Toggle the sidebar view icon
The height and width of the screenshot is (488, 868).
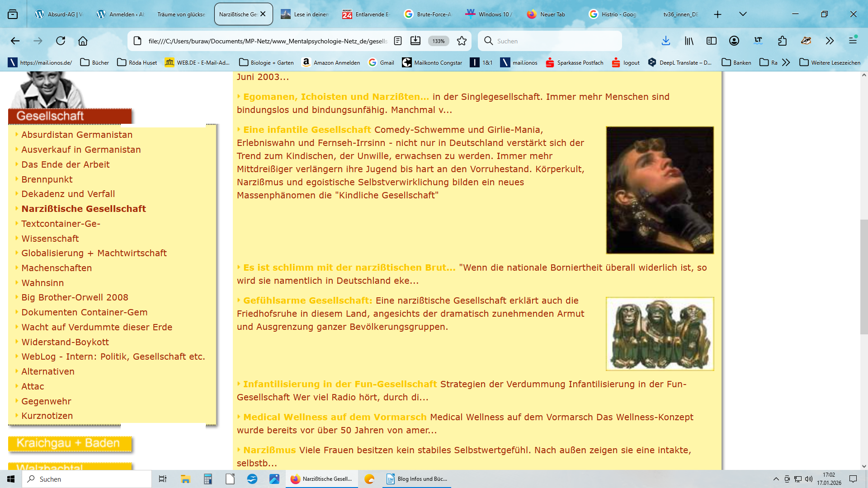[712, 41]
